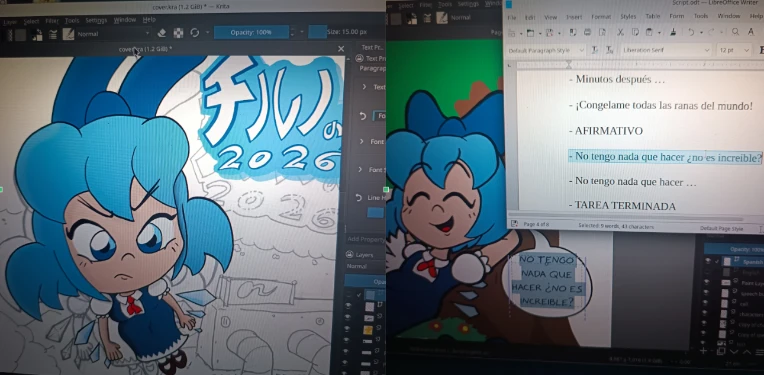Click 'Page 4 of 8' in Writer status bar

(536, 225)
